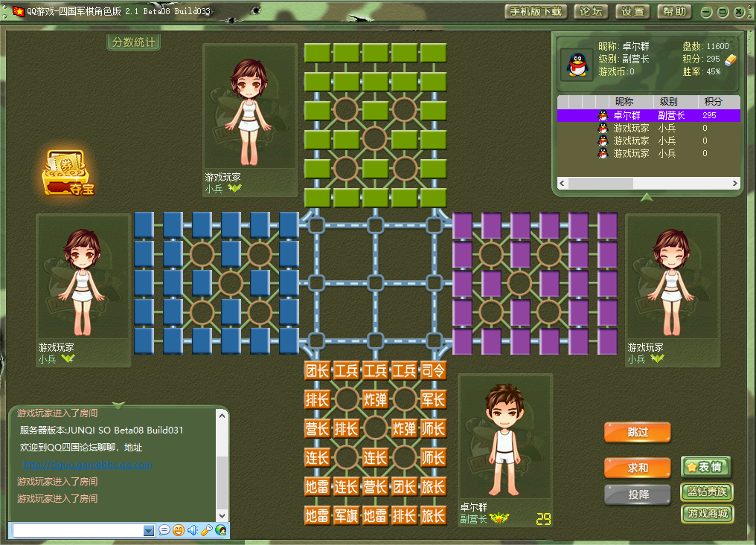Click the player list horizontal scrollbar

603,183
